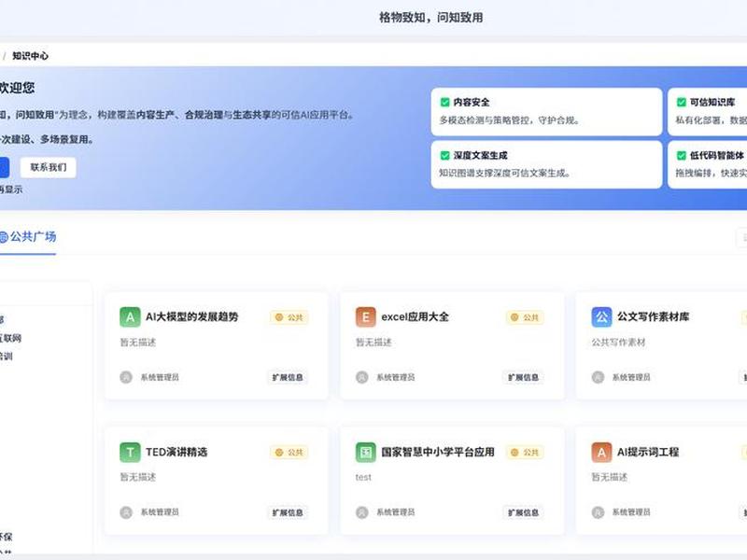Image resolution: width=747 pixels, height=560 pixels.
Task: Click 系统管理员 name on 国家智慧中小学平台应用 card
Action: [x=395, y=512]
